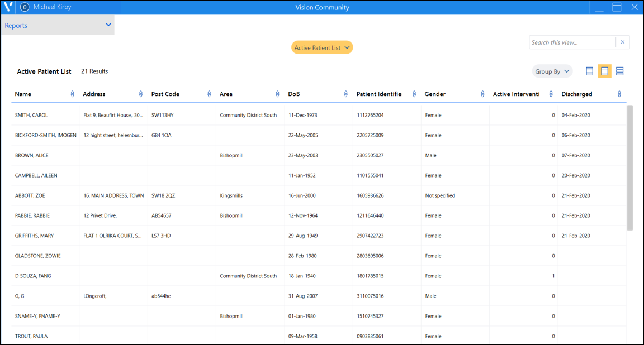Image resolution: width=644 pixels, height=345 pixels.
Task: Select patient CAMPBELL, AILEEN
Action: click(x=36, y=176)
